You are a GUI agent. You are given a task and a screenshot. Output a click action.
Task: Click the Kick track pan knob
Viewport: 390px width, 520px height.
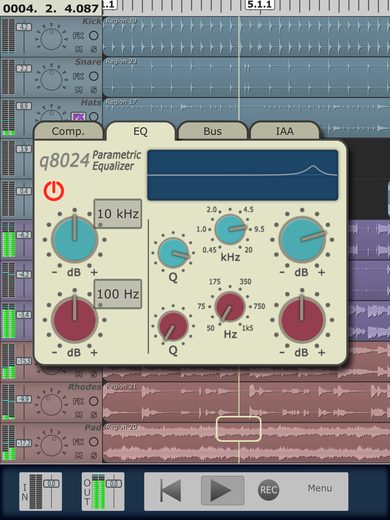(51, 39)
